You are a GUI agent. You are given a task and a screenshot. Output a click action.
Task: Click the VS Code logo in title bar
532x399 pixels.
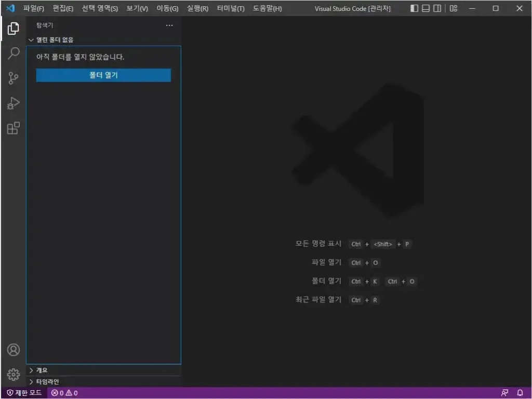[10, 8]
